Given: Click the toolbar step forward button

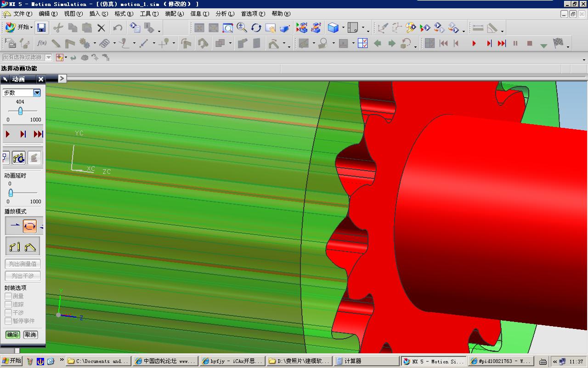Looking at the screenshot, I should [489, 43].
